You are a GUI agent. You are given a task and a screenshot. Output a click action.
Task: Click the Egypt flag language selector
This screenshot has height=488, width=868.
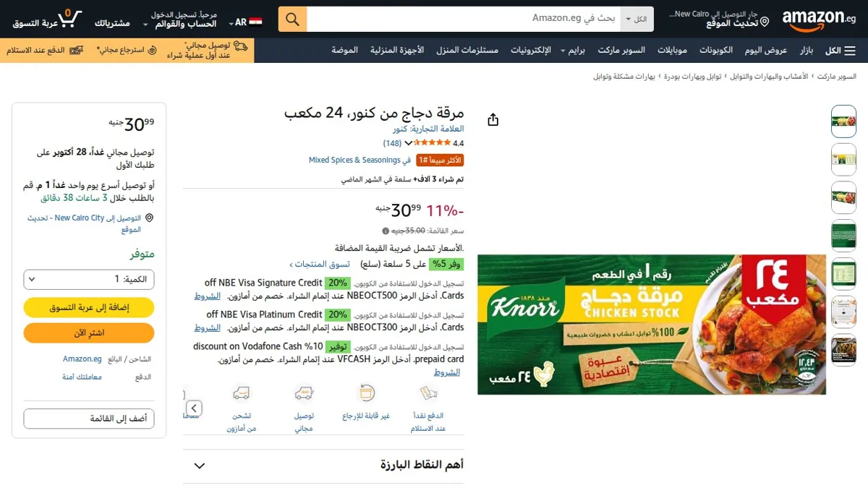255,22
